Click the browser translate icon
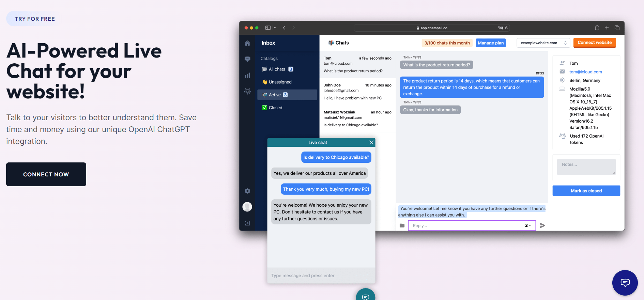Image resolution: width=644 pixels, height=300 pixels. (x=501, y=28)
